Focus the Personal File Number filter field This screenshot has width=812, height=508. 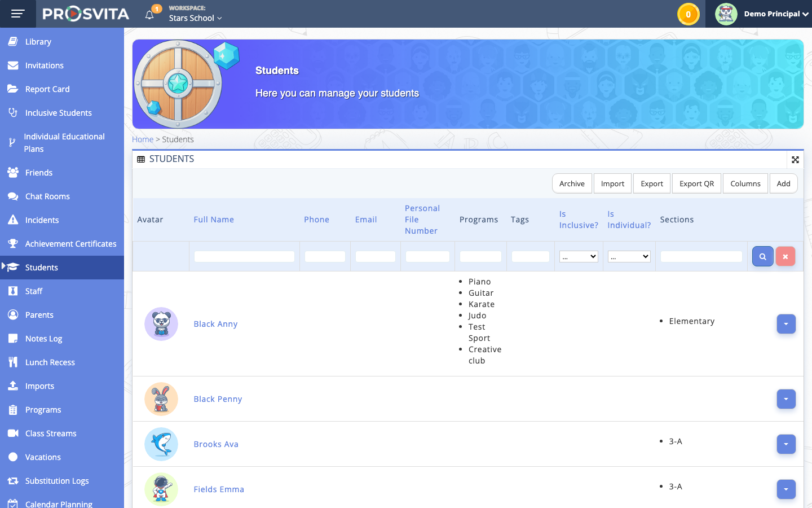coord(427,257)
